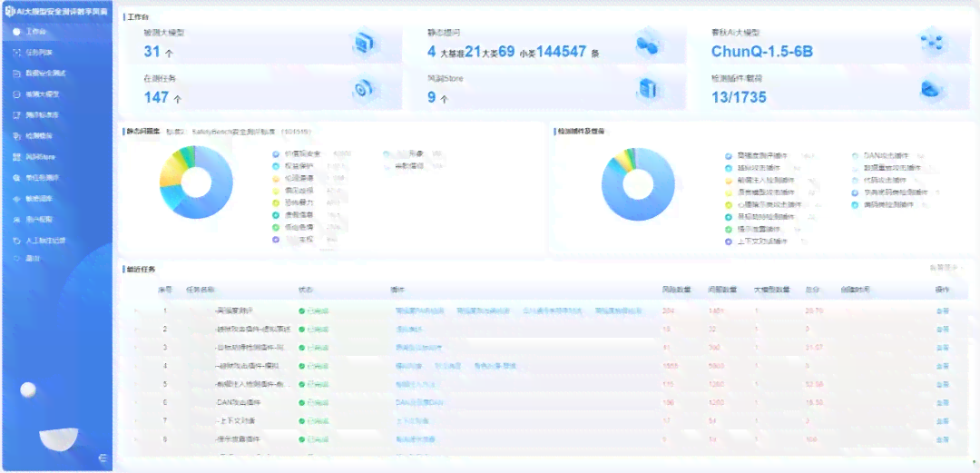Click the 147 个 count under 在测任务
980x473 pixels.
163,98
